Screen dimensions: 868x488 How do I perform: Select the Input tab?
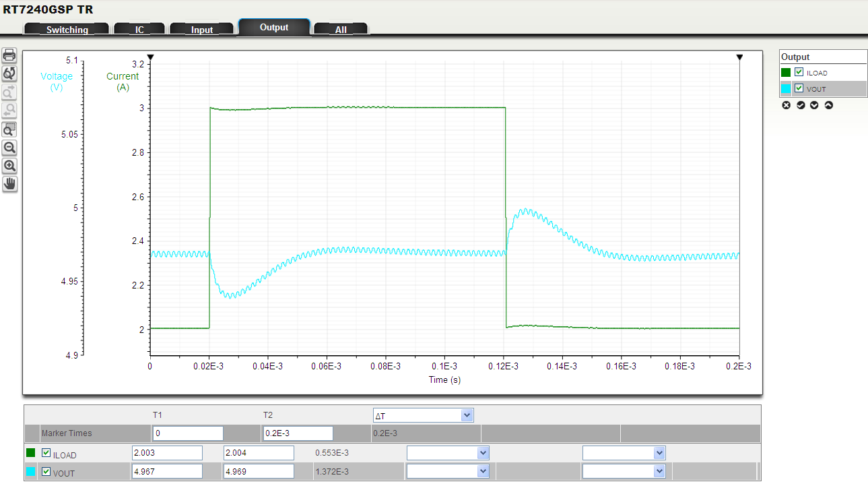(x=202, y=29)
